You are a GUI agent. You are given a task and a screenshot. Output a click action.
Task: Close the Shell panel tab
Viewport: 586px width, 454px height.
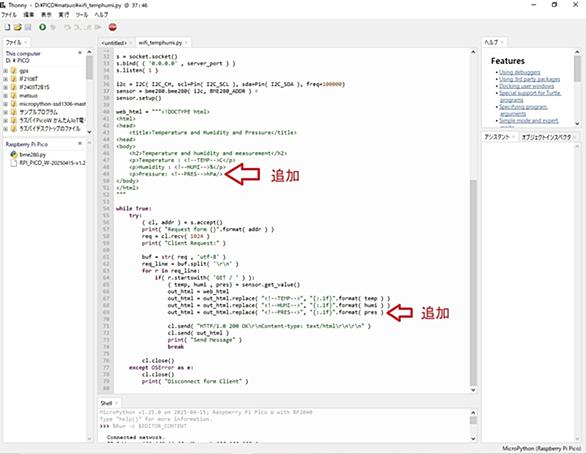(116, 403)
